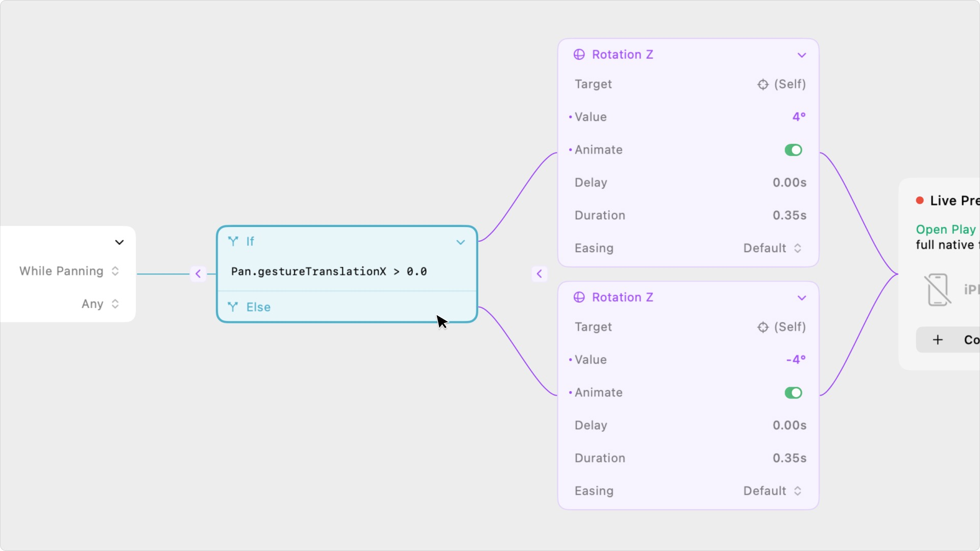Click the 4° value in the top Rotation Z
This screenshot has width=980, height=551.
point(799,117)
